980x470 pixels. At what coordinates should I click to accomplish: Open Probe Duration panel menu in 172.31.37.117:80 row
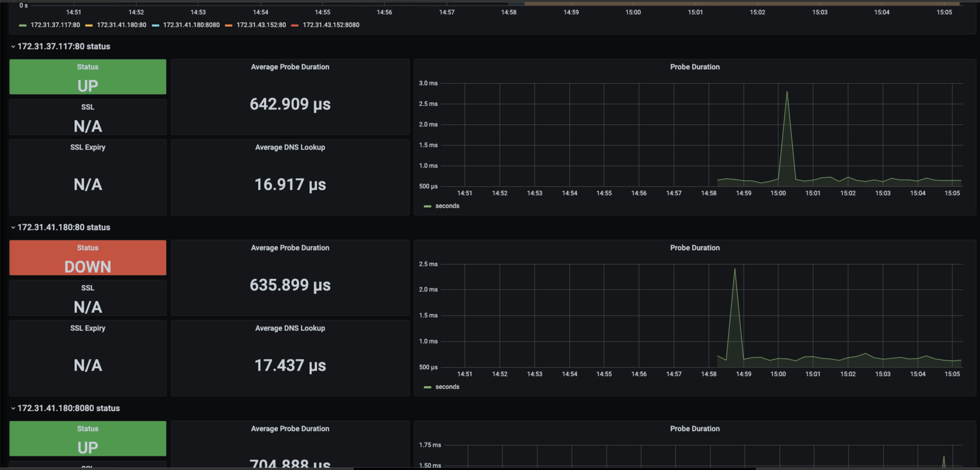695,67
